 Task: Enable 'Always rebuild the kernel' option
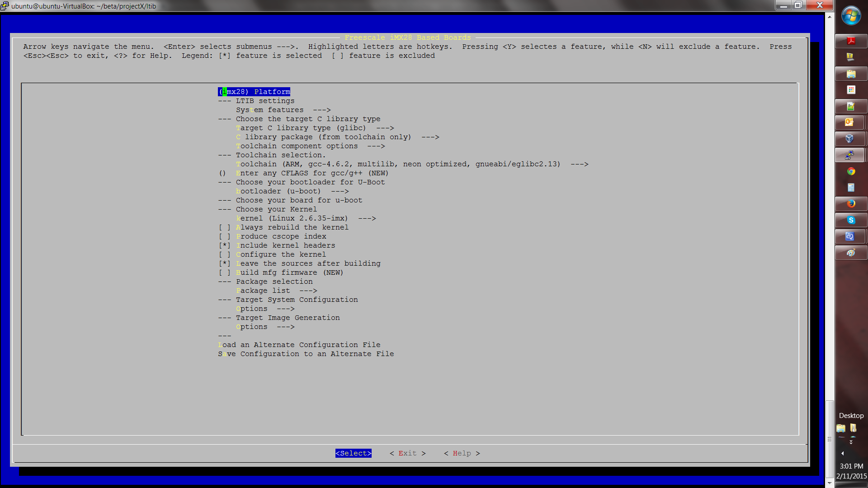[x=292, y=227]
